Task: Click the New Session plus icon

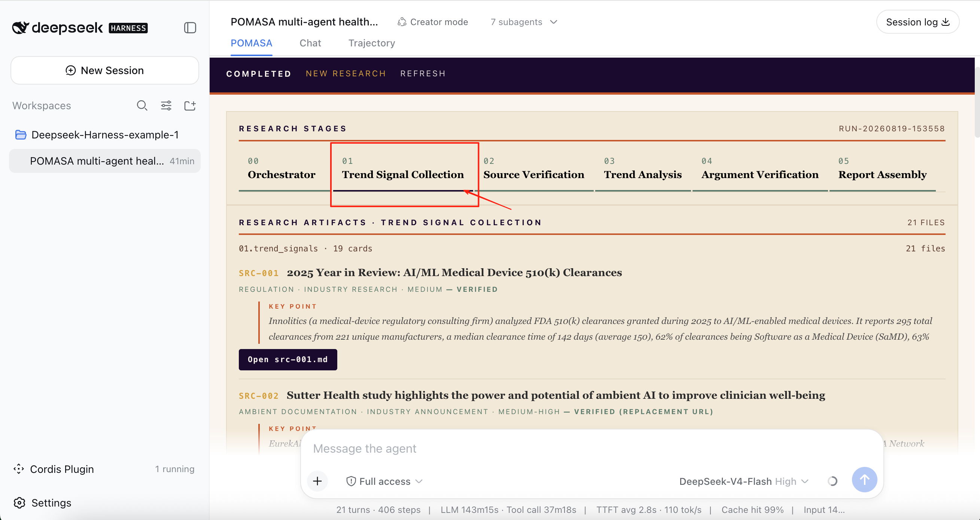Action: (x=70, y=70)
